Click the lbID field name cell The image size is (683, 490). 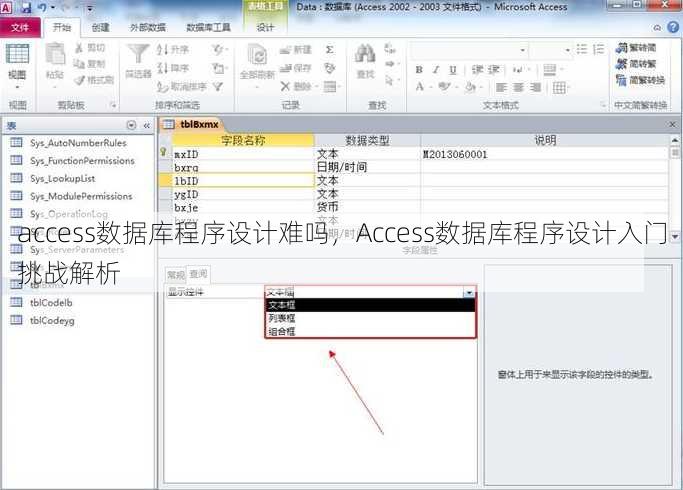click(243, 181)
